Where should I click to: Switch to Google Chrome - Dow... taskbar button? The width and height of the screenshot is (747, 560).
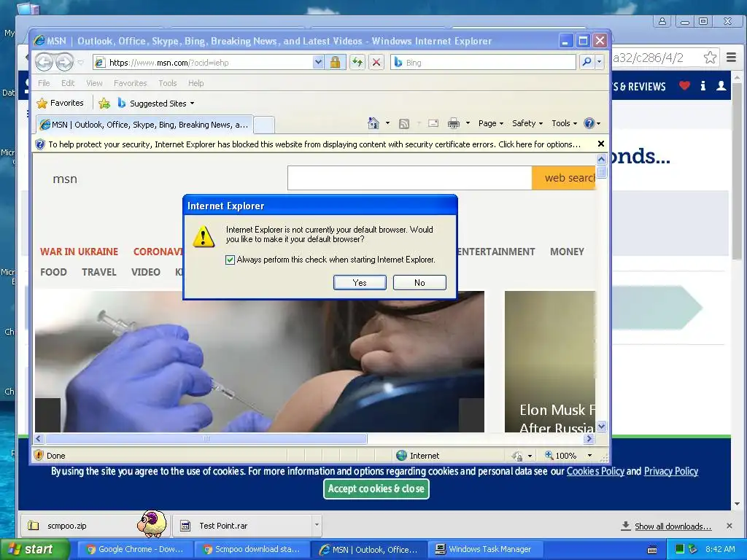coord(135,549)
